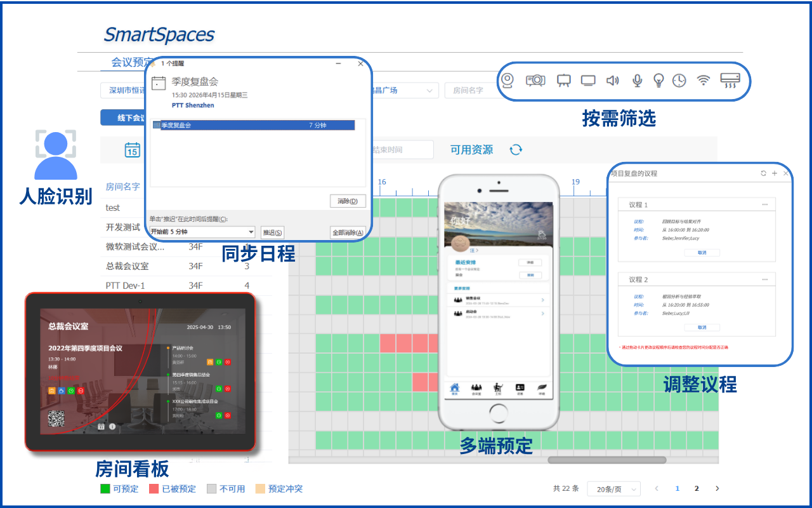Viewport: 812px width, 508px height.
Task: Open the 深圳市恒 location dropdown
Action: point(124,90)
